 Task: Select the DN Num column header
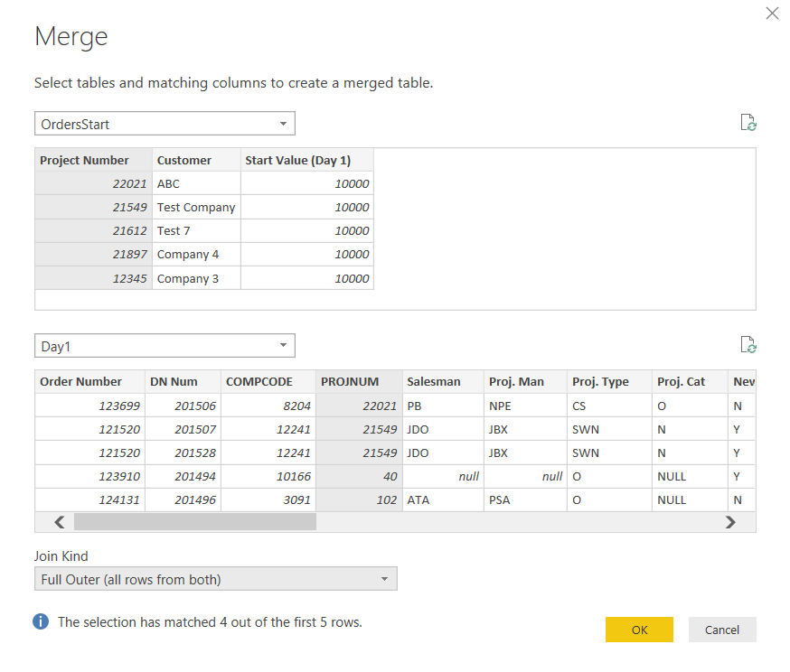click(x=183, y=381)
